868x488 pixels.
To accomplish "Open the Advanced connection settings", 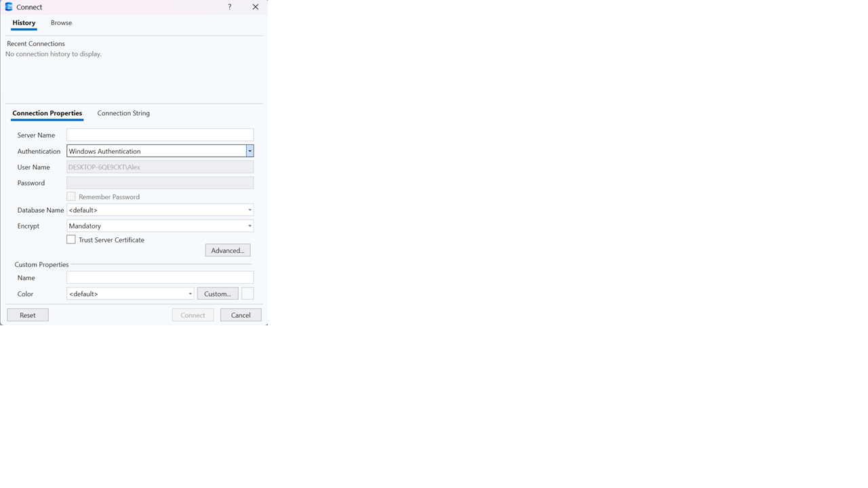I will (x=227, y=251).
